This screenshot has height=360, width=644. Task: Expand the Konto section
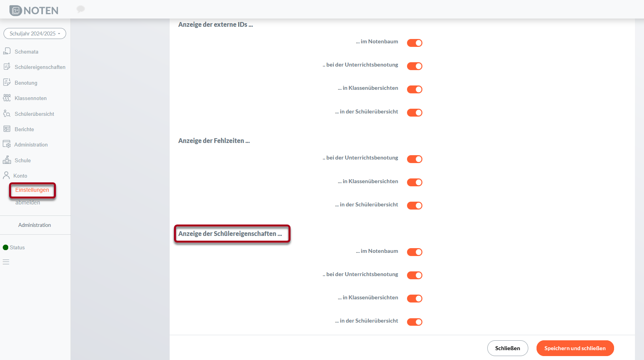point(20,175)
